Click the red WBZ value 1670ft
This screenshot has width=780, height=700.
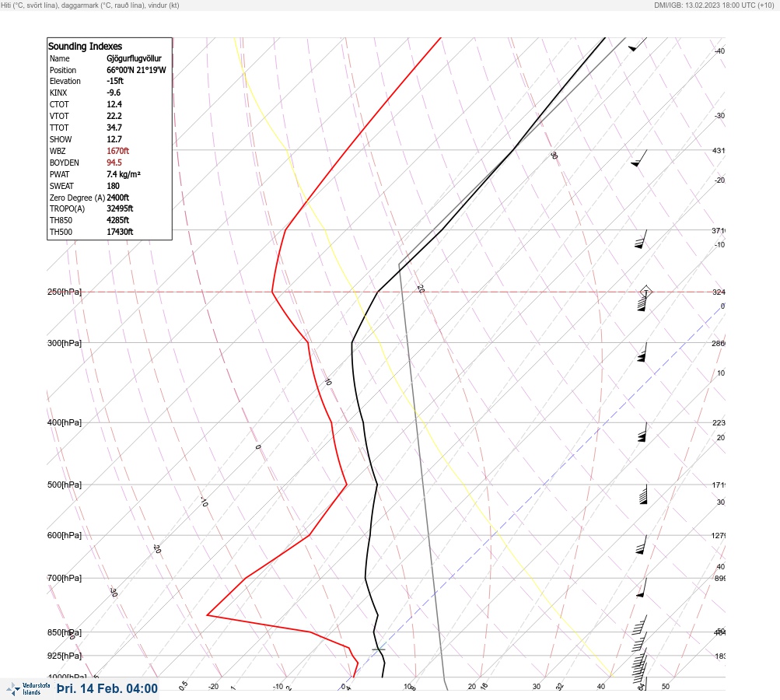[118, 151]
